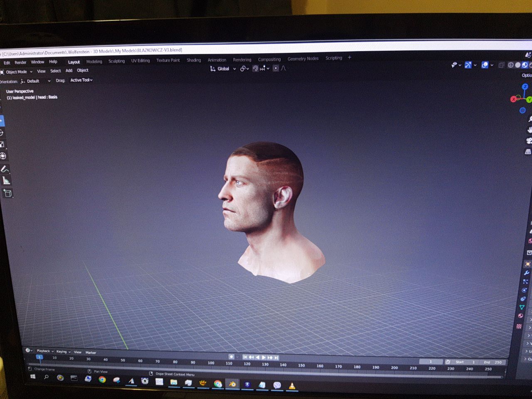
Task: Open Chrome from the Windows taskbar
Action: coord(102,379)
